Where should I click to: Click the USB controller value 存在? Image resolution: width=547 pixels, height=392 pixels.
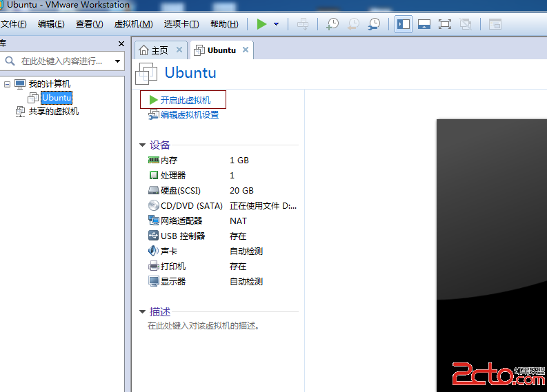click(x=238, y=236)
